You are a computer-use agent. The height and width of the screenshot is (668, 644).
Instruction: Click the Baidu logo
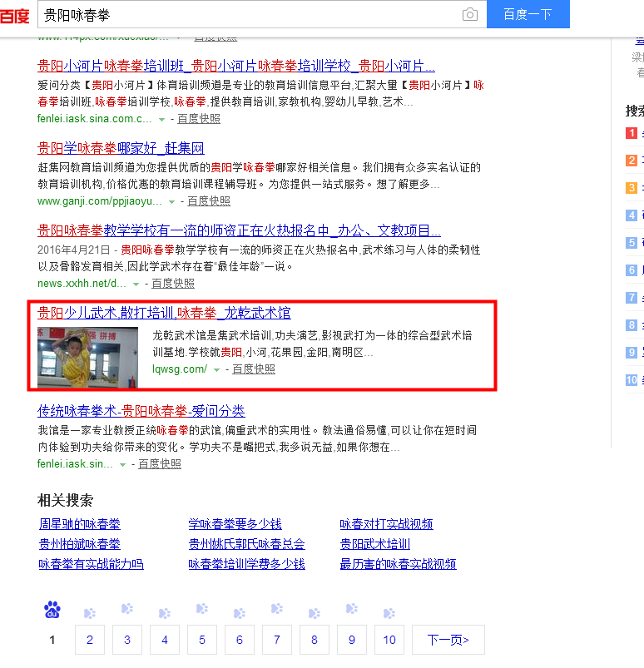14,16
